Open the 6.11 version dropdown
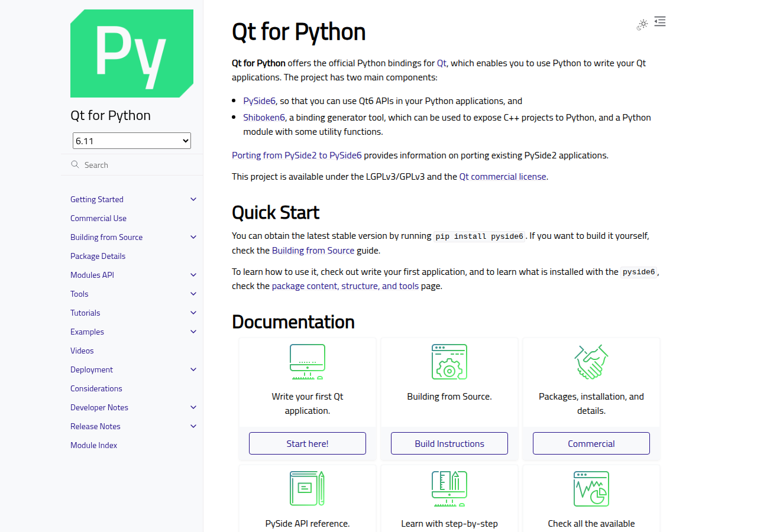 coord(132,141)
